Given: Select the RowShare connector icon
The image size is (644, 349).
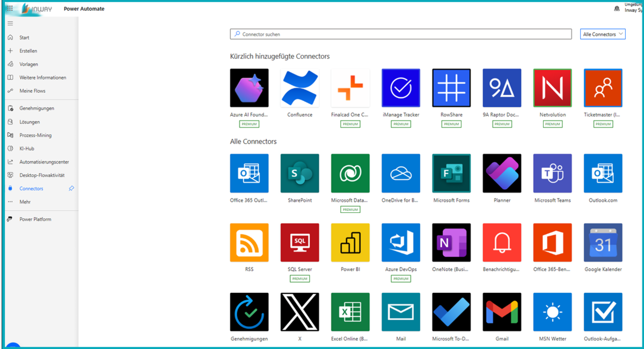Looking at the screenshot, I should click(451, 88).
